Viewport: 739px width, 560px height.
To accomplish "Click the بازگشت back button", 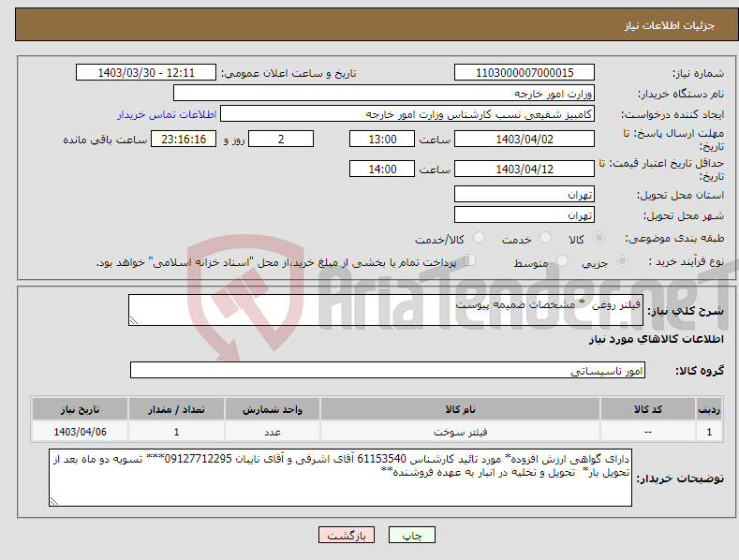I will click(x=347, y=535).
